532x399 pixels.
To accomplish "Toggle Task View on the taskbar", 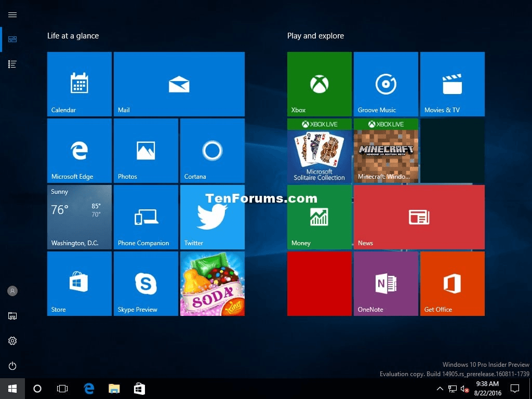I will tap(62, 389).
